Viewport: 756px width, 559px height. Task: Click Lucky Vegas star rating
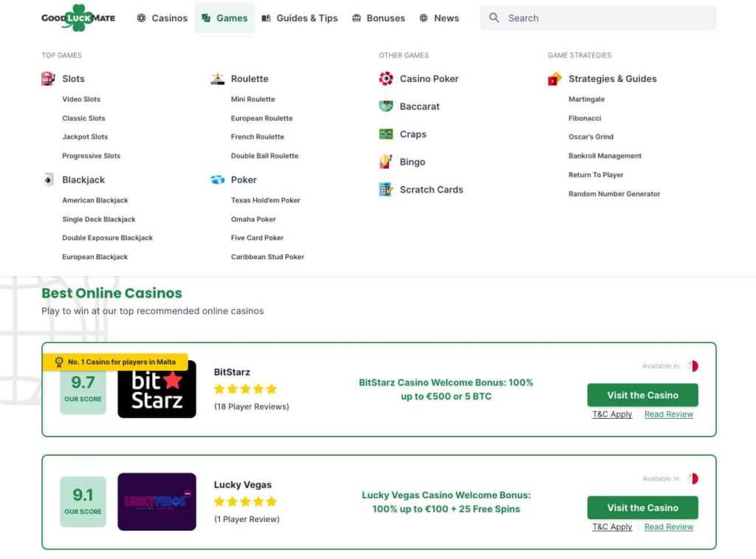click(x=245, y=501)
